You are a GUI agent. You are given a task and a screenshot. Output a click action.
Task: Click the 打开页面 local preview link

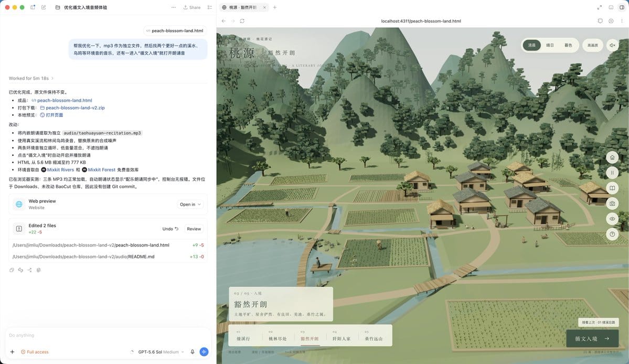point(51,115)
